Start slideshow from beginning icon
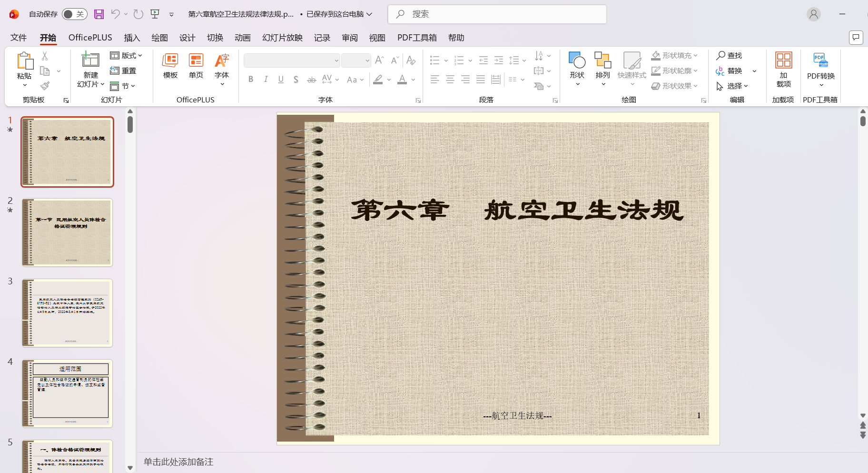Viewport: 868px width, 473px height. click(x=155, y=14)
